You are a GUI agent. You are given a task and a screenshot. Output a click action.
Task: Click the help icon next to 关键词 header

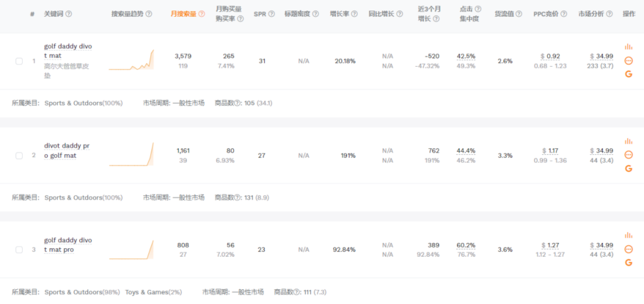[69, 14]
